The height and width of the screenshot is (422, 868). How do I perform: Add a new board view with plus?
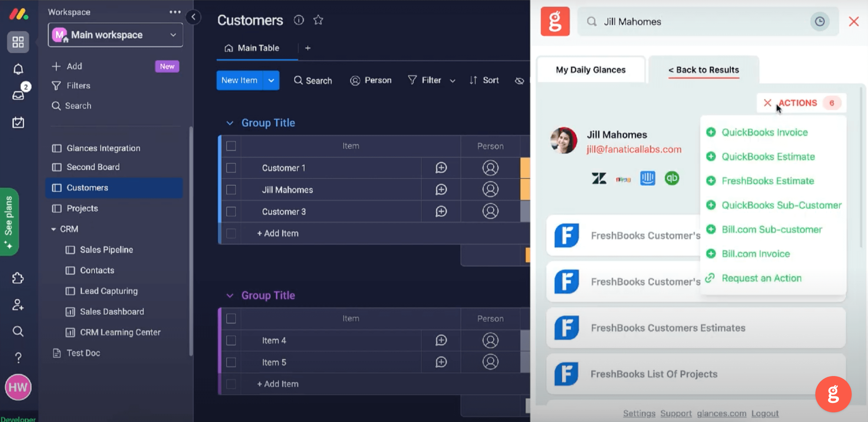click(x=307, y=48)
